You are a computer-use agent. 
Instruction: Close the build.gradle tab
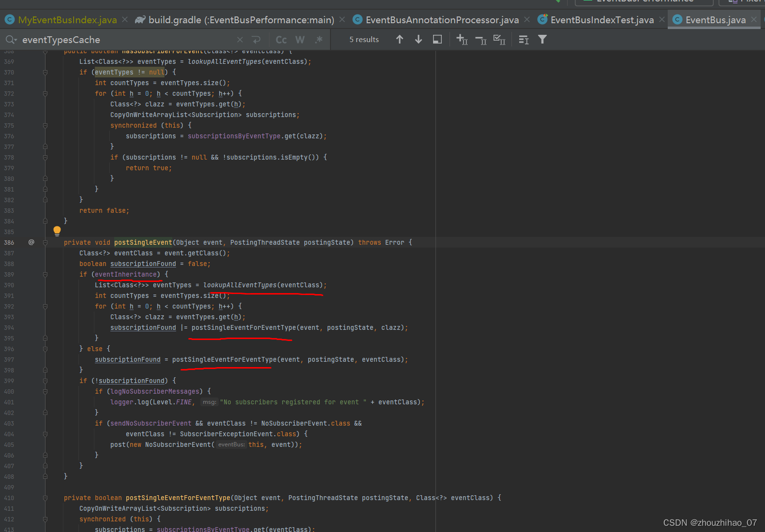click(x=342, y=19)
